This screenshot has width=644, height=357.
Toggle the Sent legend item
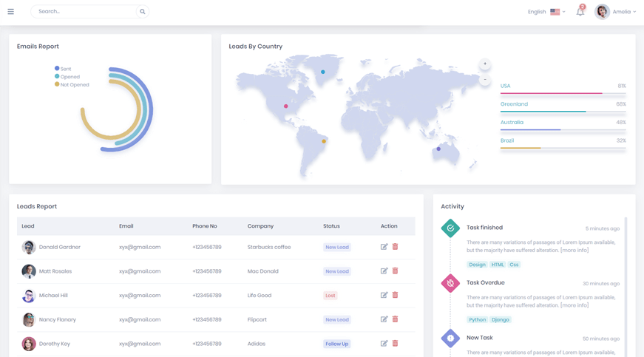tap(62, 69)
